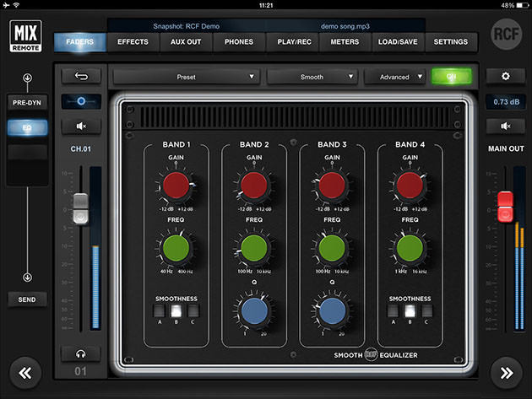Switch to the Effects tab
The height and width of the screenshot is (399, 532).
pos(133,41)
